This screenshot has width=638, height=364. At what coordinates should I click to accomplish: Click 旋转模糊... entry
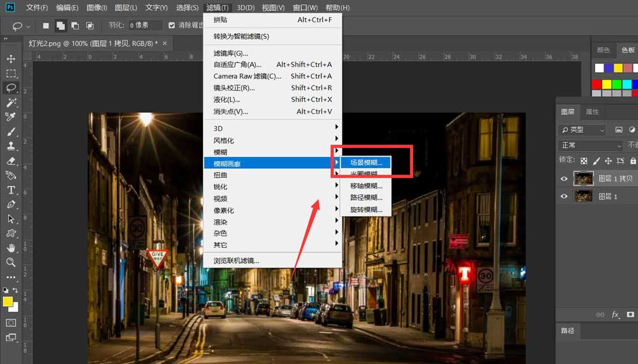(366, 210)
